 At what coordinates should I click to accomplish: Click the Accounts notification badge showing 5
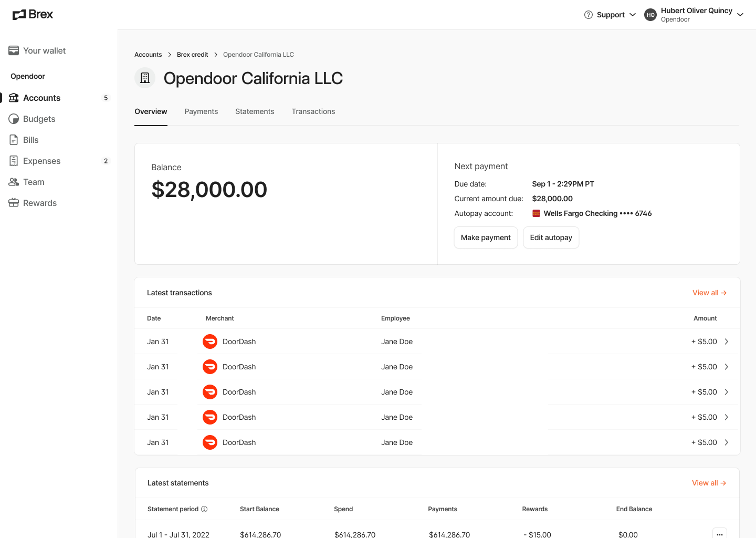(106, 98)
